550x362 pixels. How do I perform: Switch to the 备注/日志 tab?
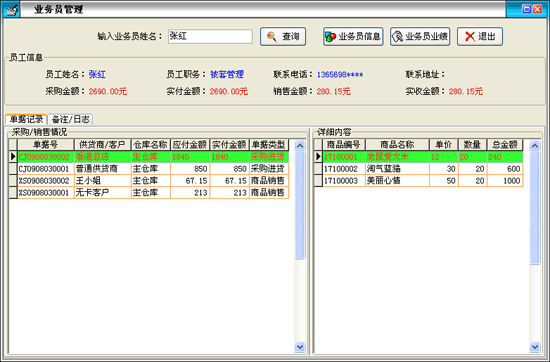pos(71,119)
